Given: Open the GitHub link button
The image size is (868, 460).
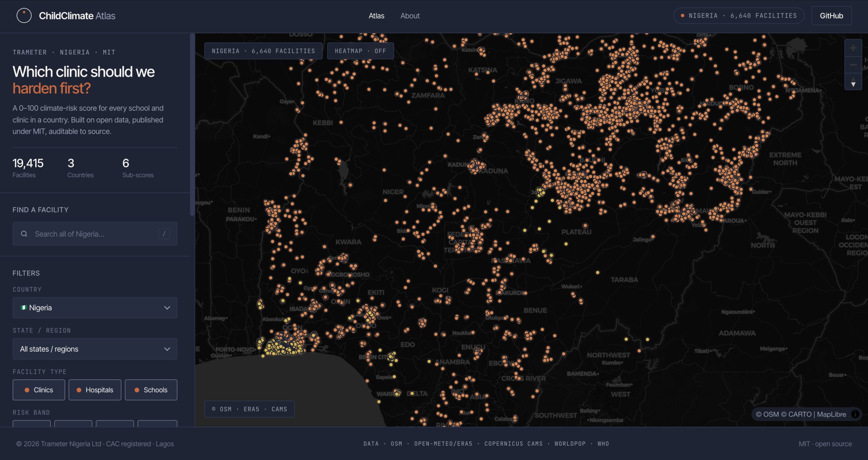Looking at the screenshot, I should [831, 16].
